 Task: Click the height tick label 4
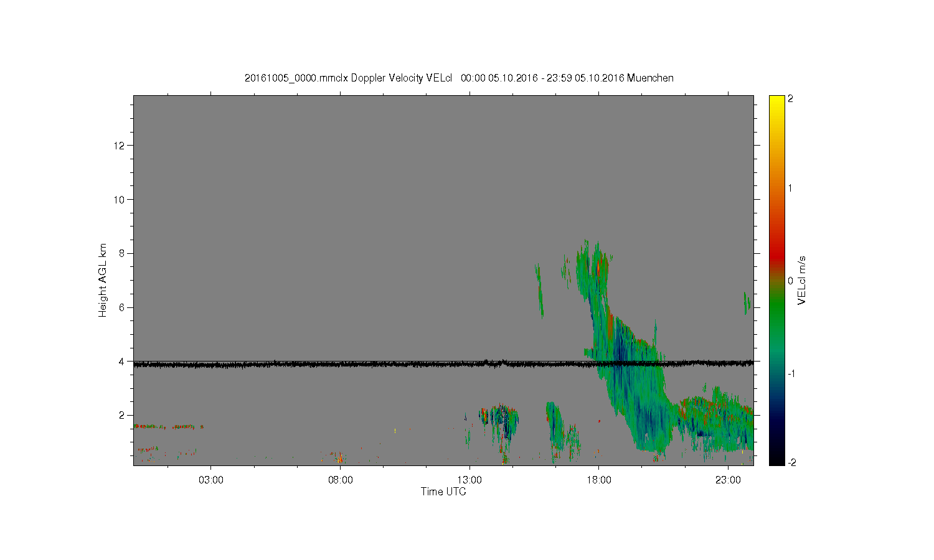pos(123,361)
